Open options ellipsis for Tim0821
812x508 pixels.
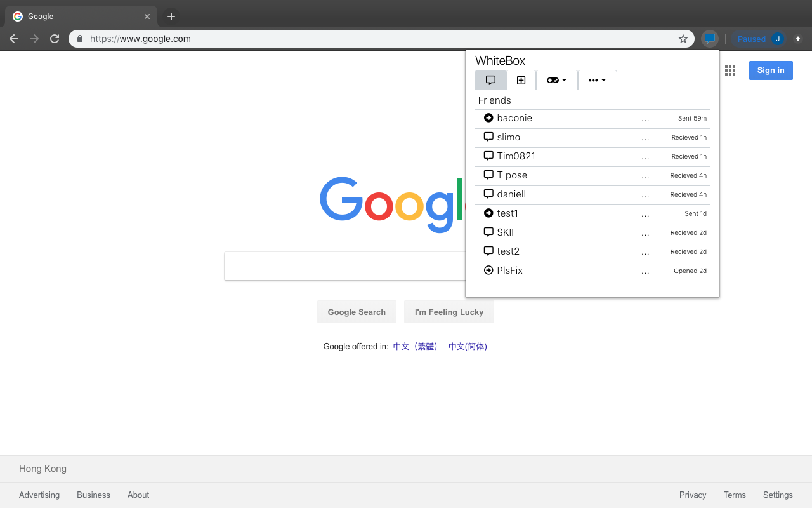tap(645, 157)
